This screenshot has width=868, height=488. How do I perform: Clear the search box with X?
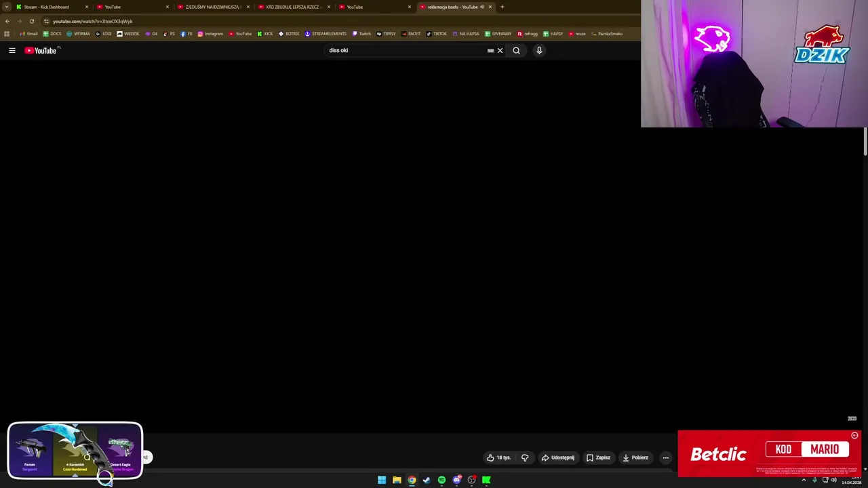point(500,50)
